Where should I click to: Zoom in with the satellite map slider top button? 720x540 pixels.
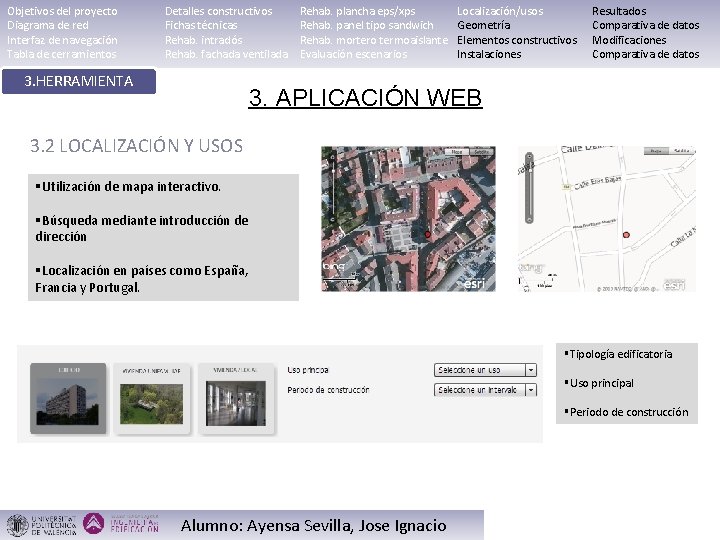tap(333, 157)
